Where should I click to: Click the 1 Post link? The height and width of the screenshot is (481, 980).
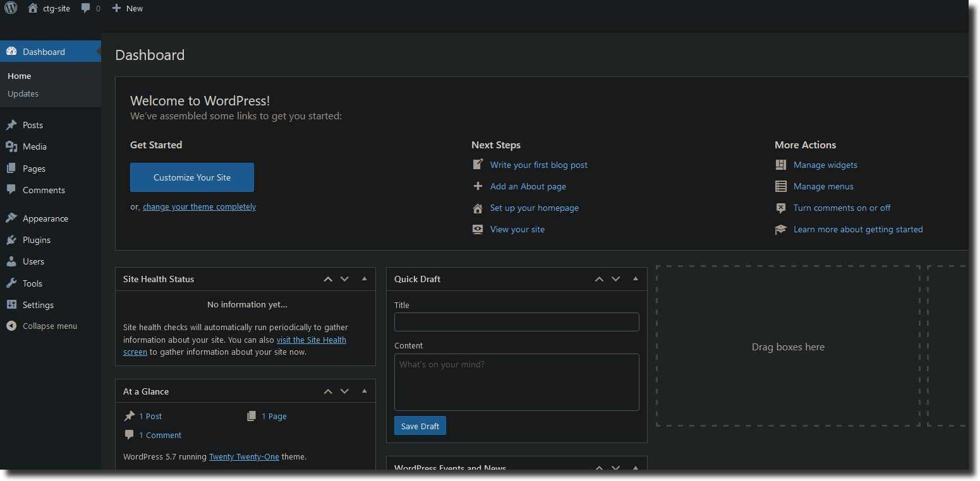(x=150, y=416)
